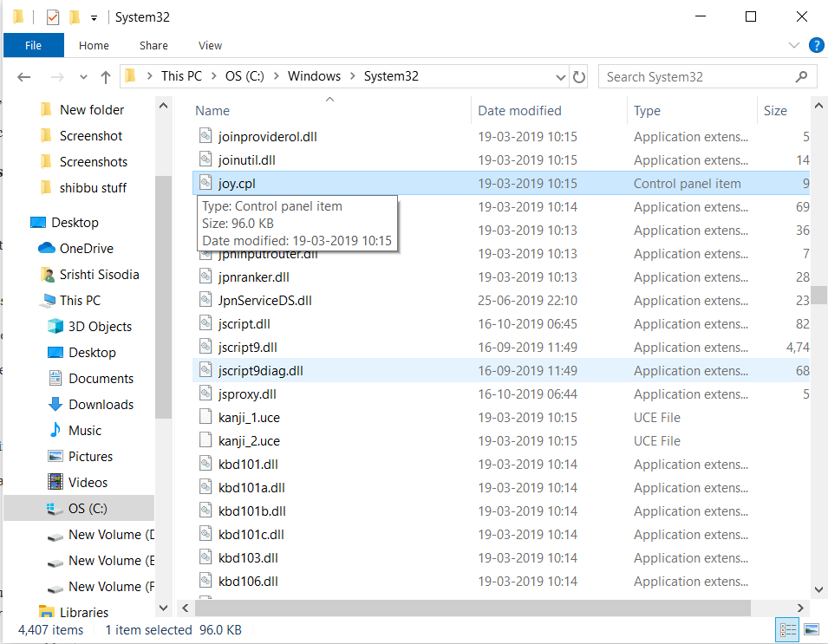
Task: Click the Videos filmstrip icon
Action: 55,482
